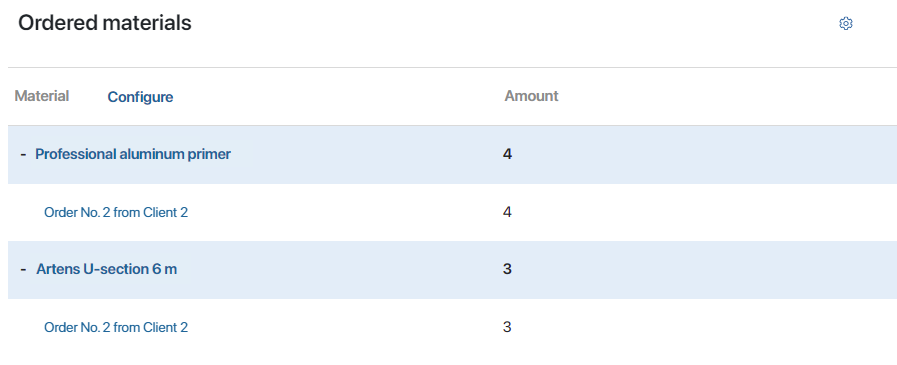Select amount 3 in the Artens U-section group row
Viewport: 897px width, 365px height.
507,269
